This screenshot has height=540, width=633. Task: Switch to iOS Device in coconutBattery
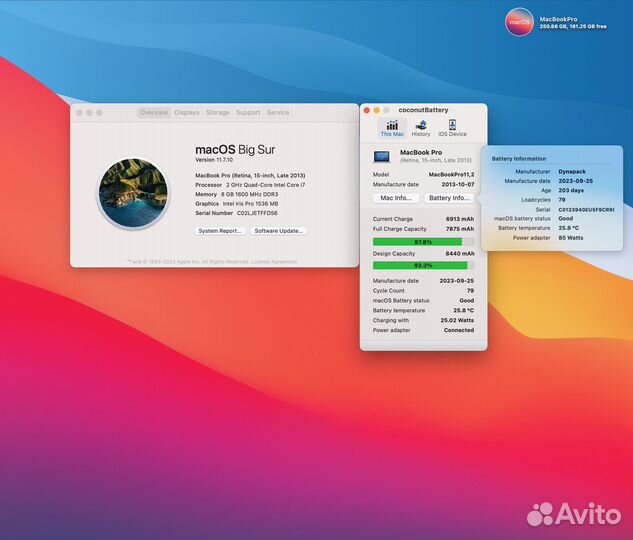[452, 128]
